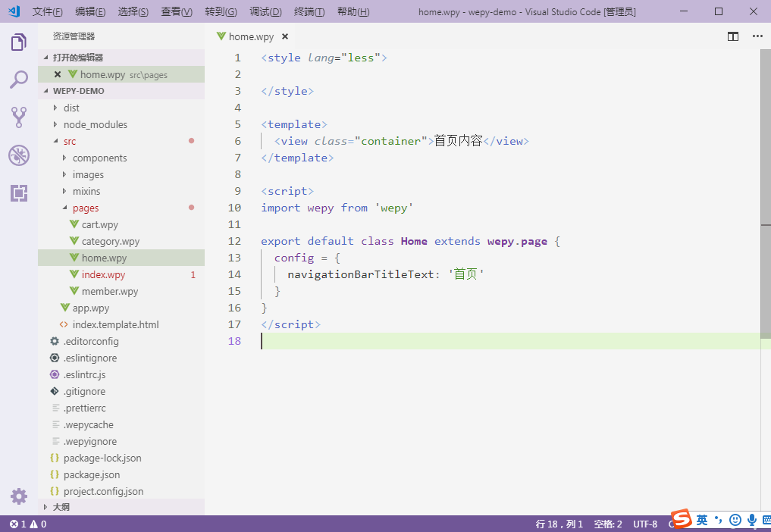Click the 'wepy' import string

[394, 208]
